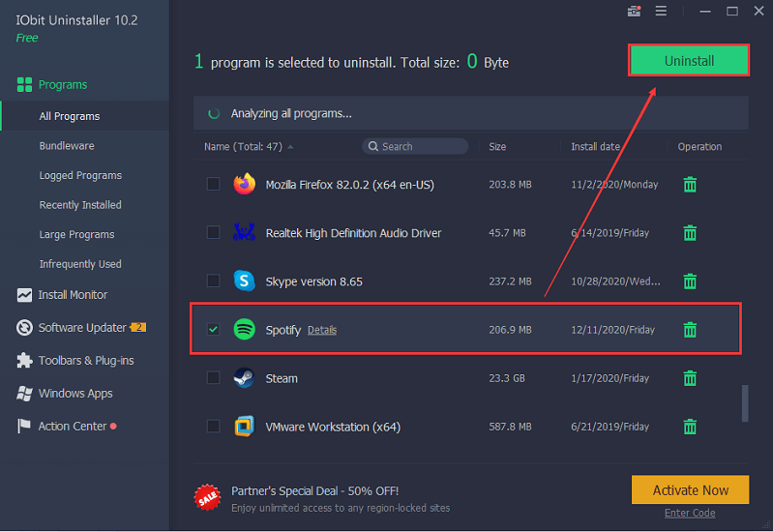The image size is (773, 532).
Task: Click trash icon for VMware Workstation
Action: pos(690,427)
